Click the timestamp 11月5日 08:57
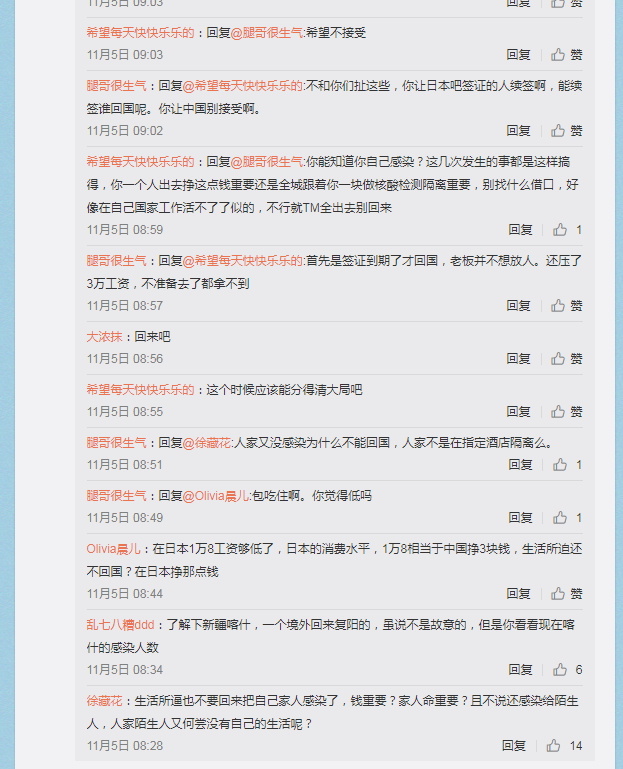The image size is (623, 769). coord(125,306)
